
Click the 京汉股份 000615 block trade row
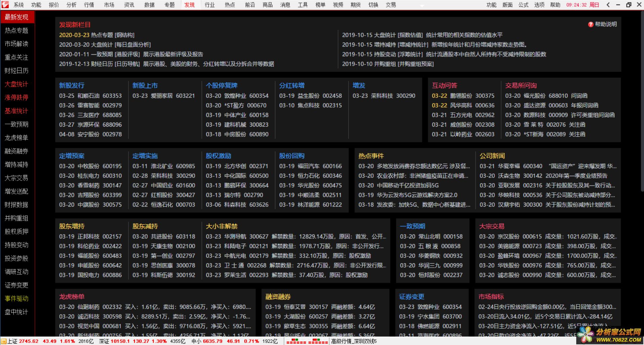(x=548, y=236)
